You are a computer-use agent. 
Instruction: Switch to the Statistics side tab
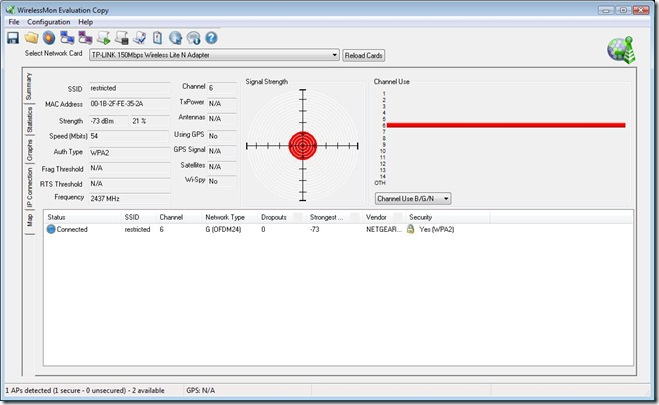pos(29,120)
